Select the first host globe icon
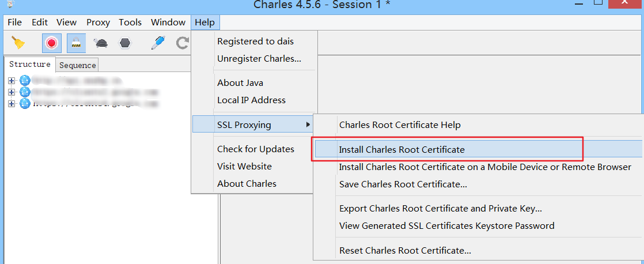 (x=25, y=81)
